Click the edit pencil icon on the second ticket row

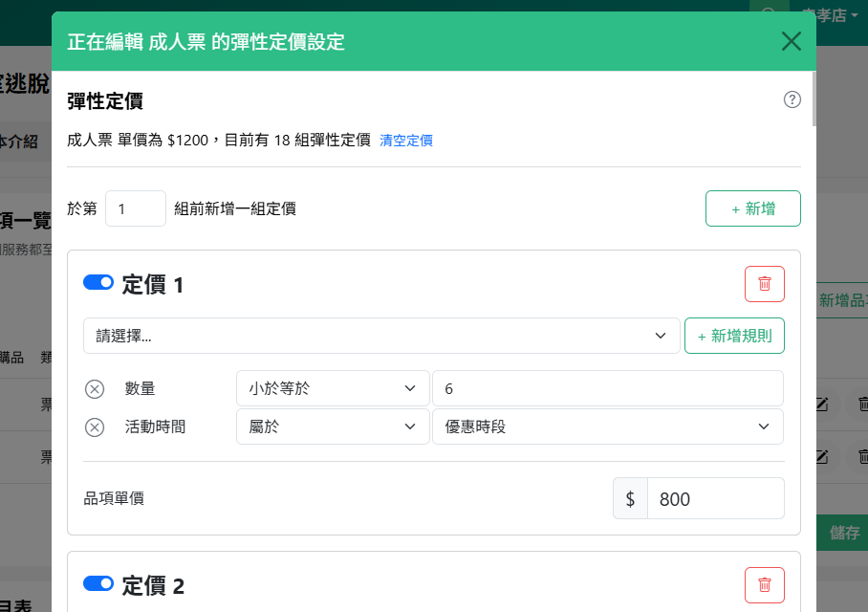820,457
